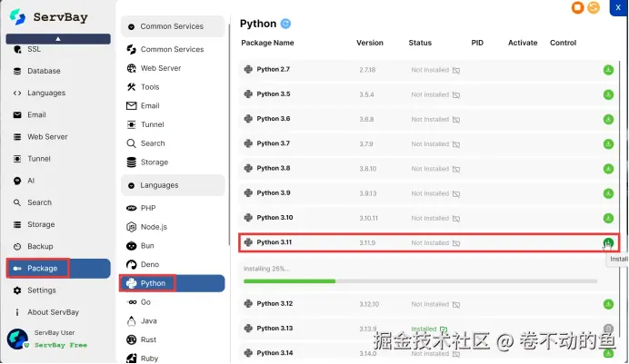
Task: Click the ServBay User avatar
Action: click(17, 339)
